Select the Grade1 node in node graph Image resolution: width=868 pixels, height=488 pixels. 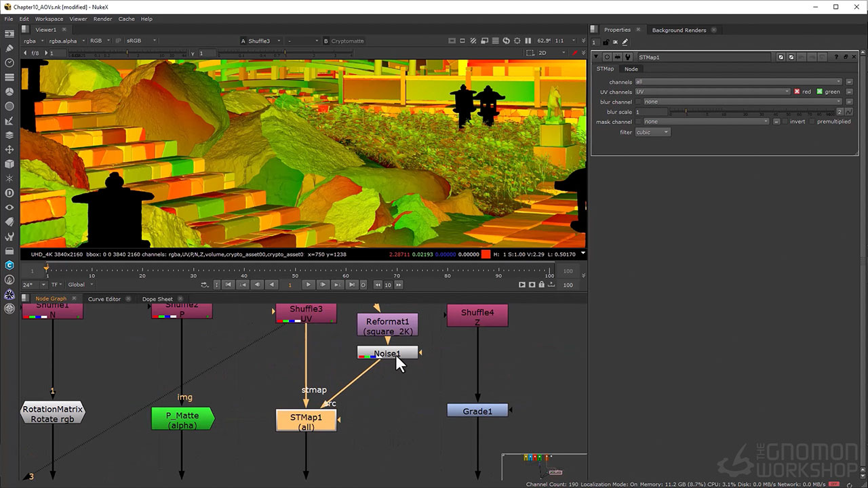(x=477, y=411)
